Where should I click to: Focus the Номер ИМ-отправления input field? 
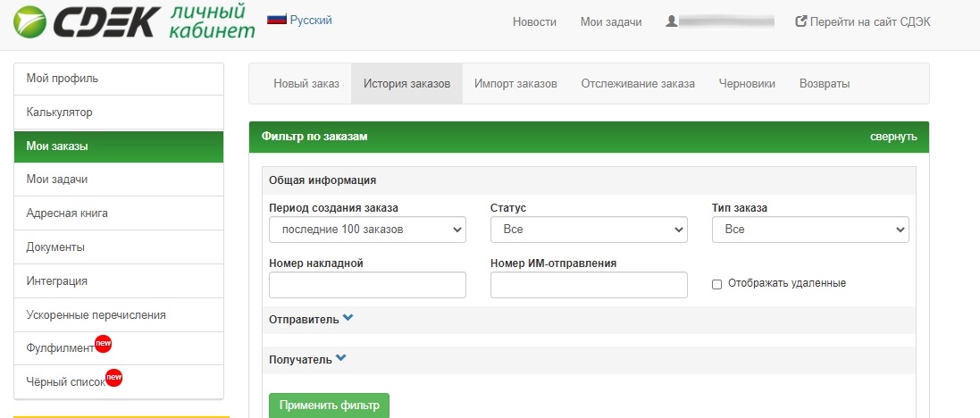(589, 285)
